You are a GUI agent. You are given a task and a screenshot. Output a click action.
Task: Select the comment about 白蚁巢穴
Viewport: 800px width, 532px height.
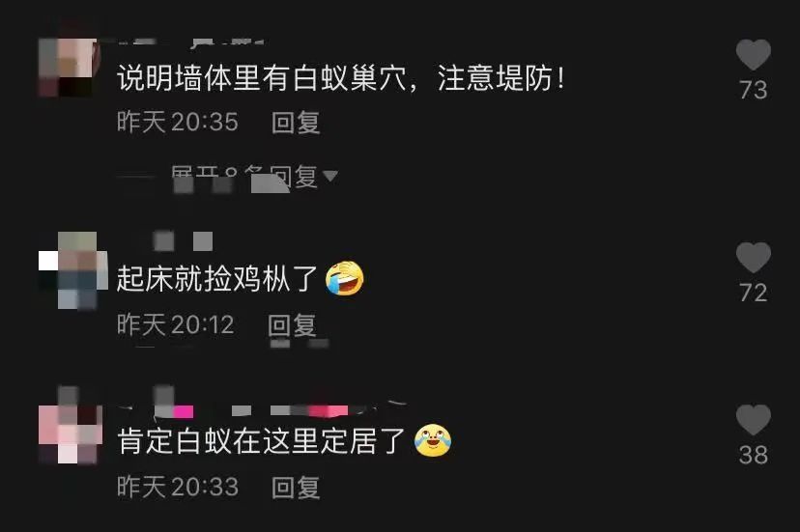(x=341, y=78)
